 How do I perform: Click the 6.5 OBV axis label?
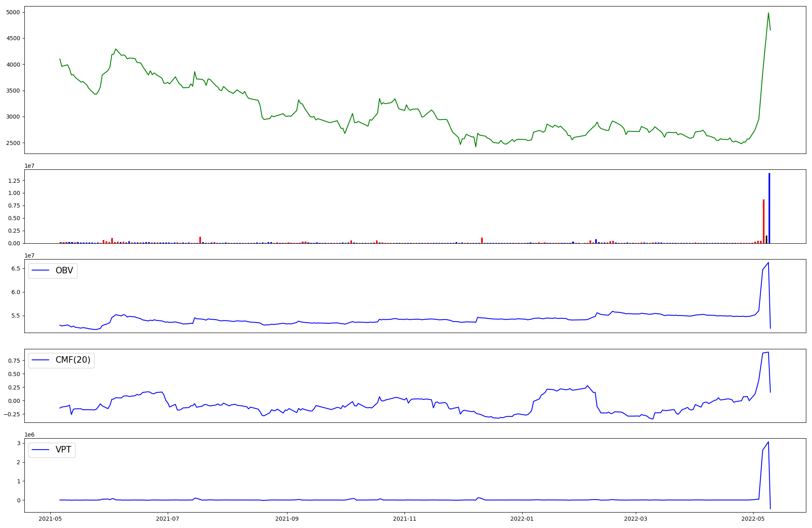pos(16,269)
